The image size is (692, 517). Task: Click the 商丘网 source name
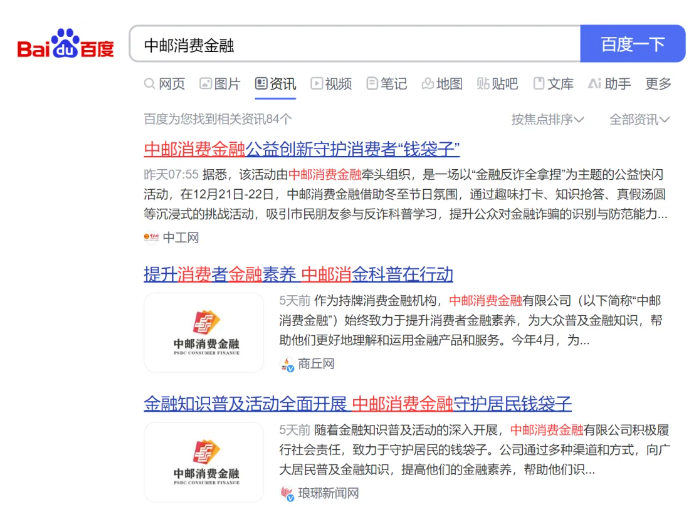click(316, 364)
